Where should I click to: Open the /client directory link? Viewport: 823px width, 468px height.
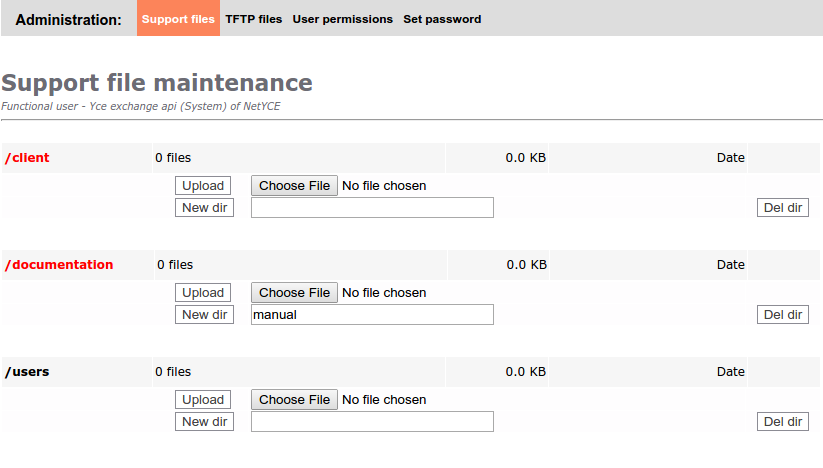[x=27, y=158]
